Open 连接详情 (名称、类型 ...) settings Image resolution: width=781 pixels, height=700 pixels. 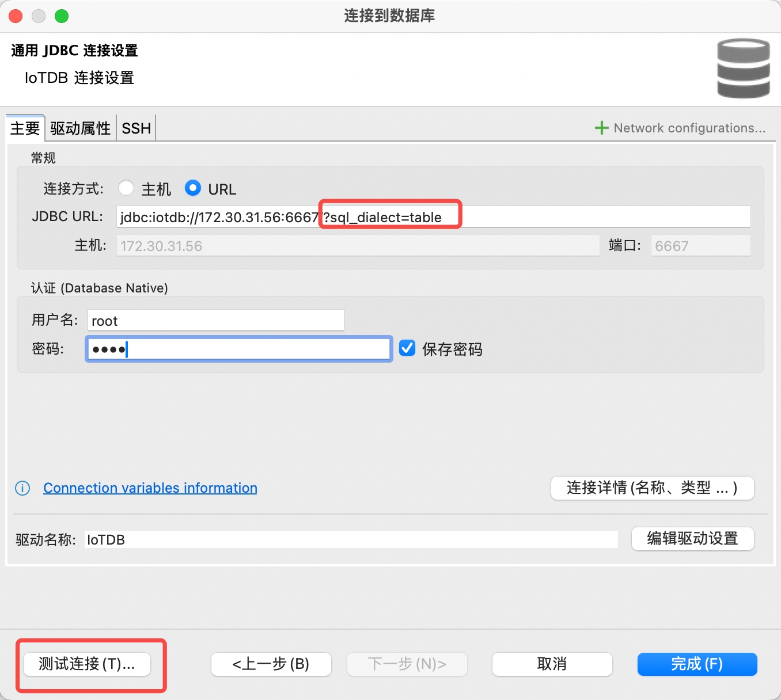652,488
